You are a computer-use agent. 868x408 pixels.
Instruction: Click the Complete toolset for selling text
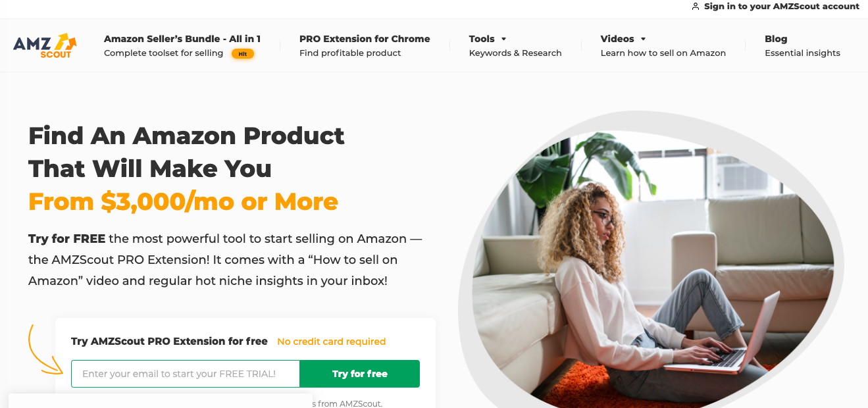(163, 53)
